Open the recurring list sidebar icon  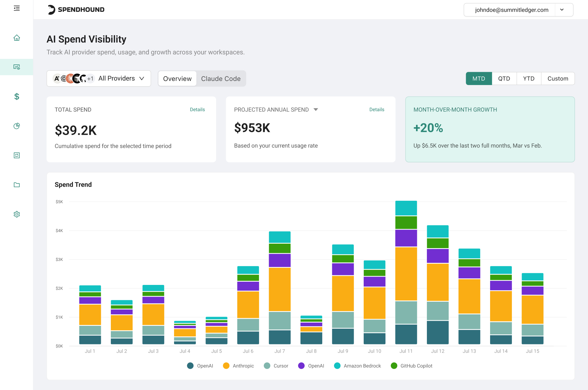pyautogui.click(x=17, y=155)
